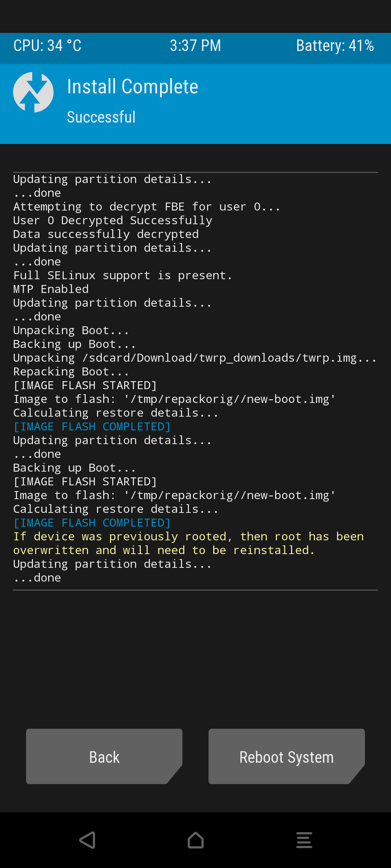Tap the 3:37 PM clock
The width and height of the screenshot is (391, 868).
click(x=195, y=46)
